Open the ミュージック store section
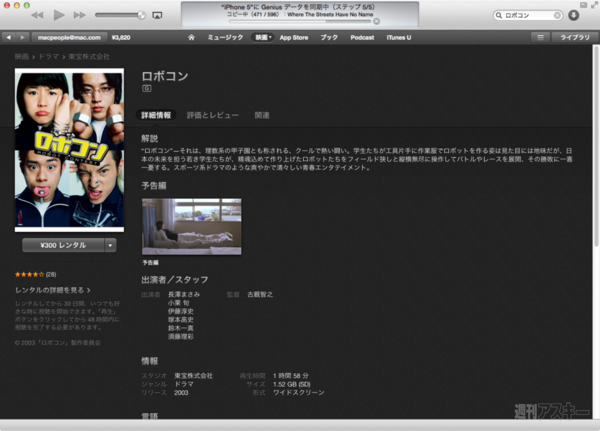This screenshot has width=600, height=431. 225,38
